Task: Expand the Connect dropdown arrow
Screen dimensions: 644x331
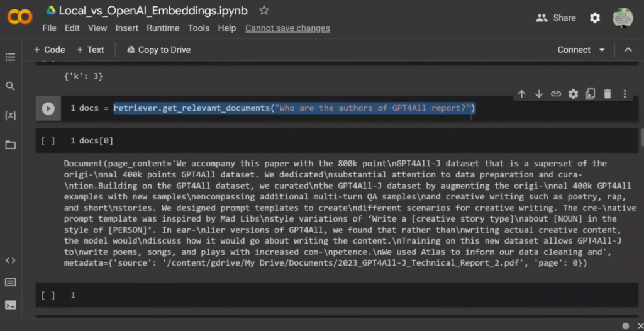Action: click(x=602, y=50)
